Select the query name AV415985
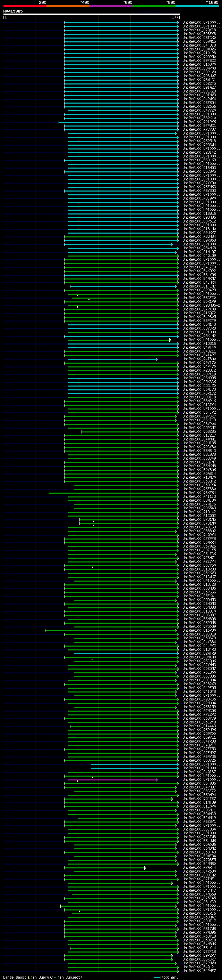This screenshot has height=980, width=222. (13, 11)
